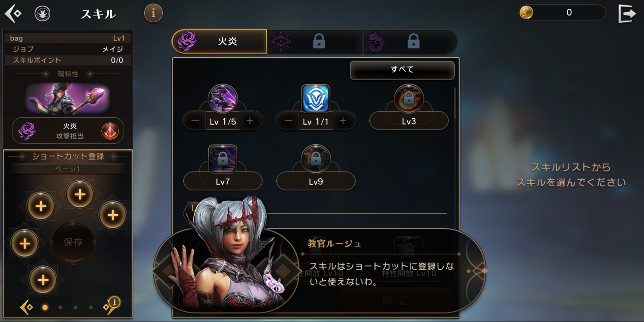Image resolution: width=644 pixels, height=322 pixels.
Task: Tap the locked Lv7 skill icon
Action: pos(223,159)
